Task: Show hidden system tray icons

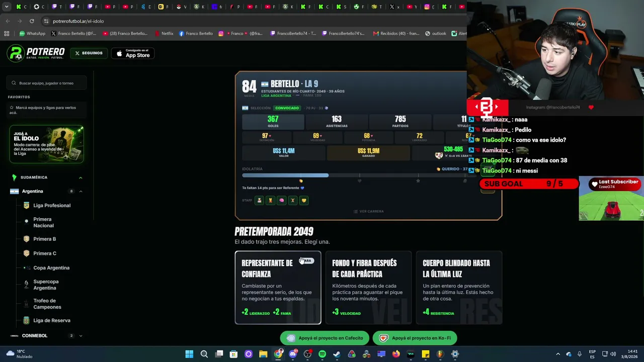Action: coord(557,354)
